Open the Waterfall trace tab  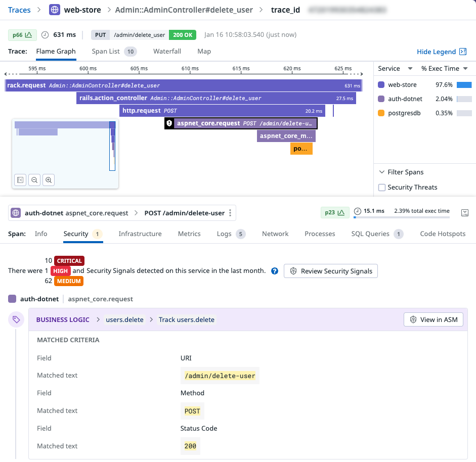click(x=167, y=52)
